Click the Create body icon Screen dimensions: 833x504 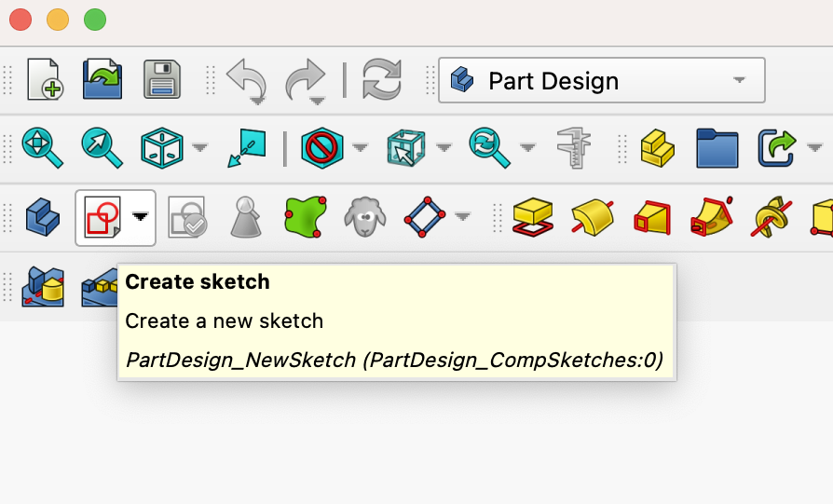[43, 217]
